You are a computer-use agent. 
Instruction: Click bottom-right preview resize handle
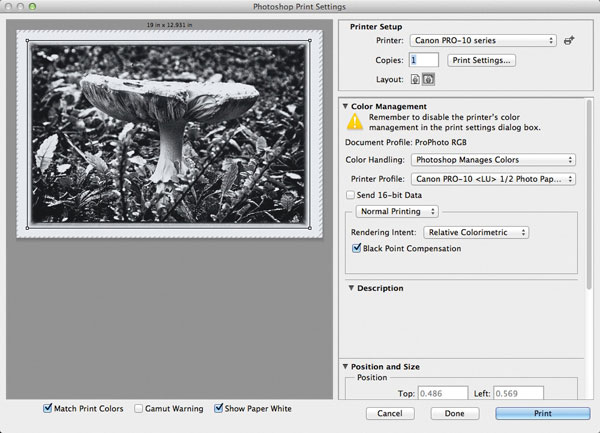point(310,228)
